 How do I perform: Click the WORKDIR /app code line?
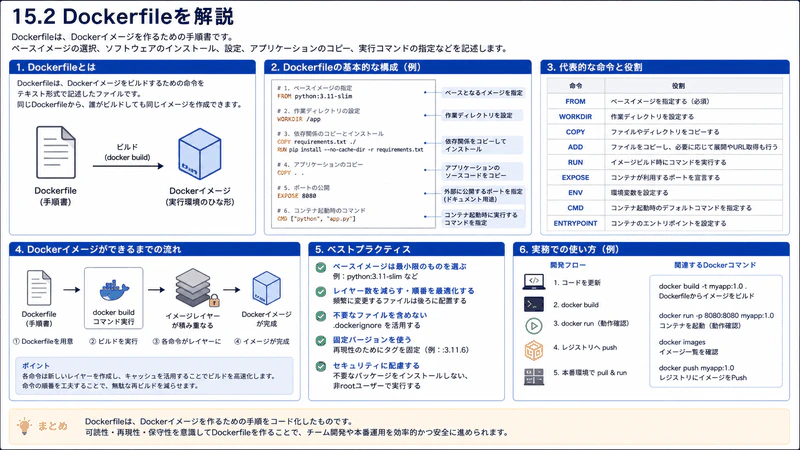(299, 119)
